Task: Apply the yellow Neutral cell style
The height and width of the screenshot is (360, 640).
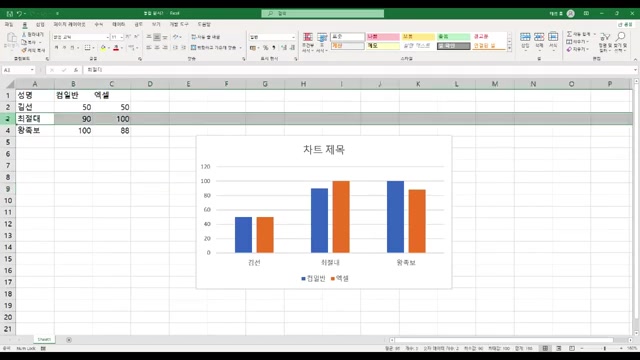Action: [418, 37]
